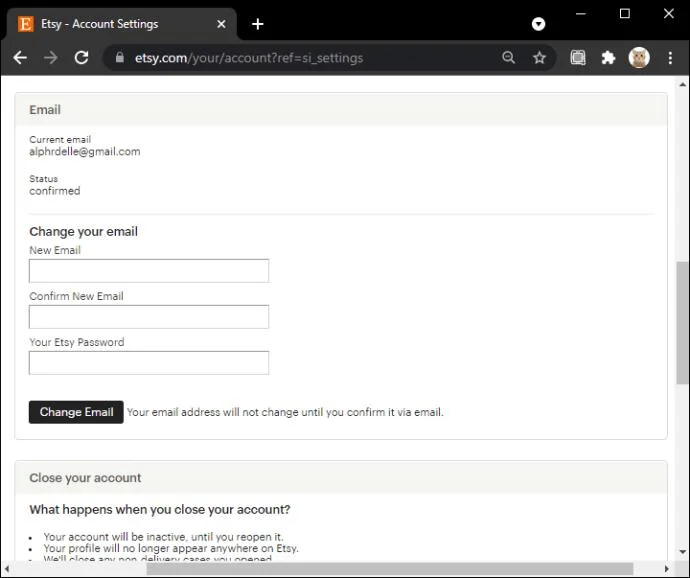690x578 pixels.
Task: Click the browser forward arrow
Action: coord(51,58)
